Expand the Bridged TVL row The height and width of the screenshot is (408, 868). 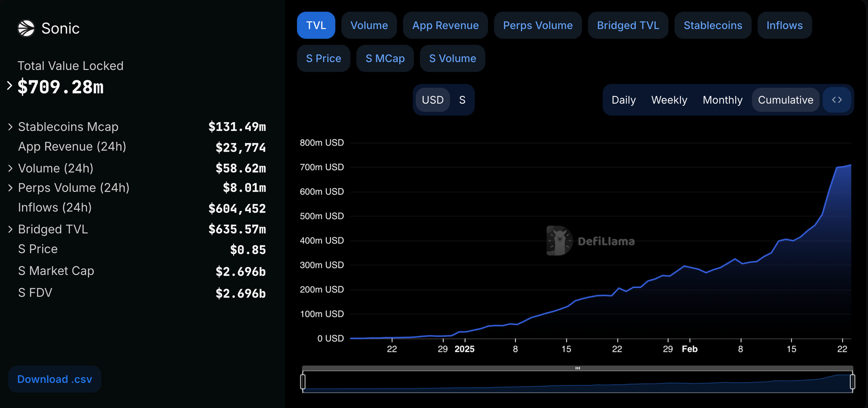click(10, 229)
